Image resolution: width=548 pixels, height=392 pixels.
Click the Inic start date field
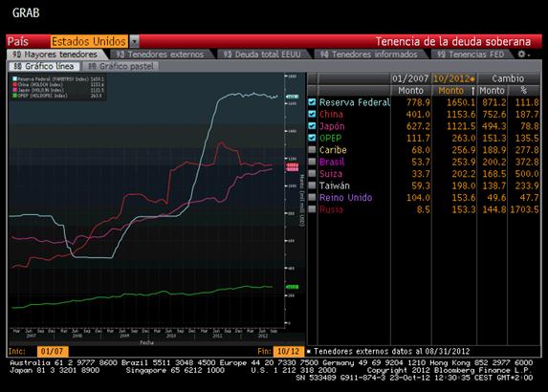[x=53, y=351]
